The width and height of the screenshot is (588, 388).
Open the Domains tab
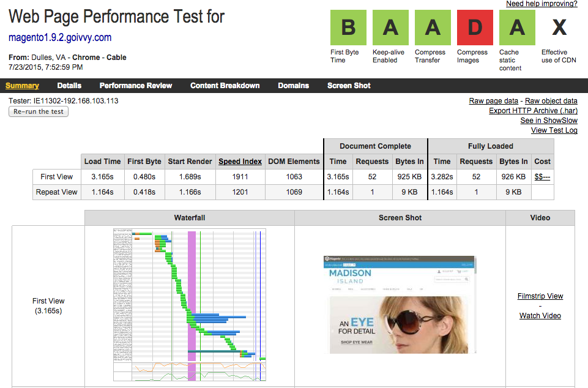pos(294,86)
